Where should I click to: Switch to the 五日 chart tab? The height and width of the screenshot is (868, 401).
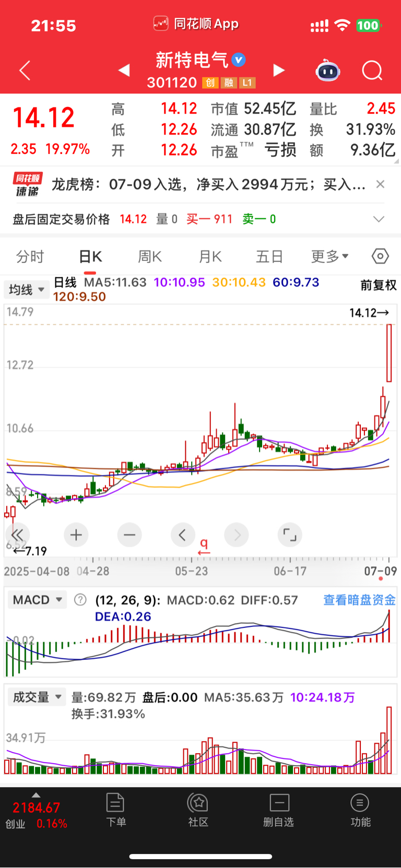[269, 256]
